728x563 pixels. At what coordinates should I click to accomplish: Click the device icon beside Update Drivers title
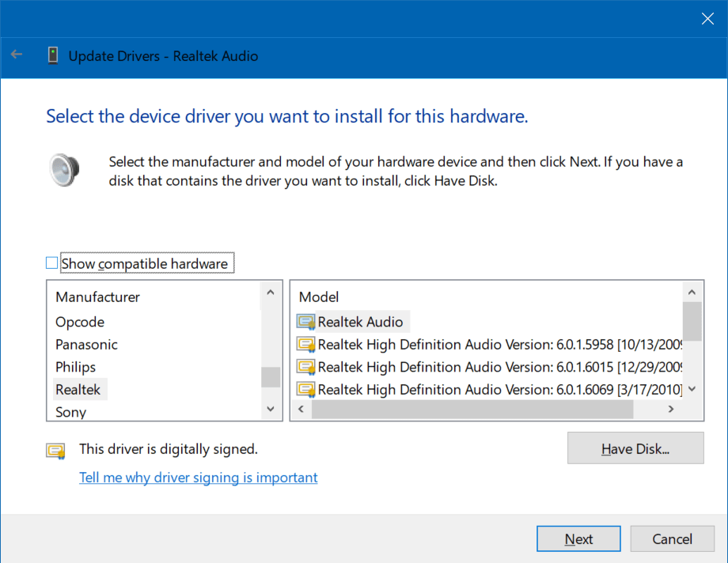[53, 55]
